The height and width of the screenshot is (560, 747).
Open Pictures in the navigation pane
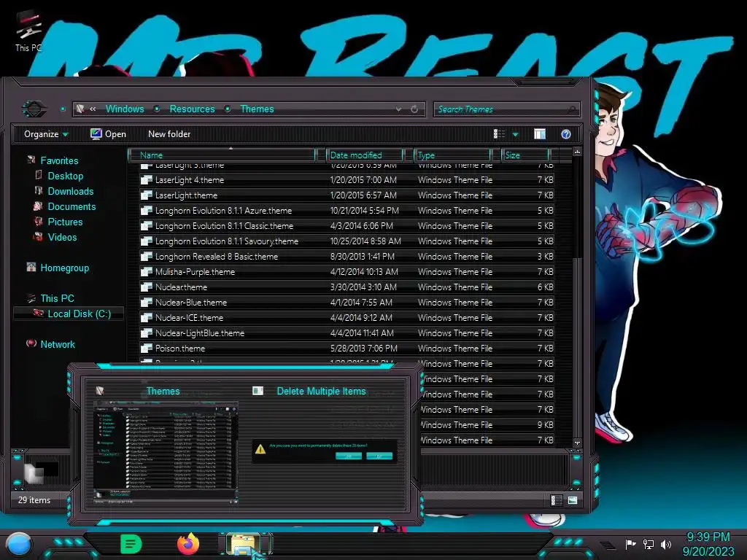[65, 222]
